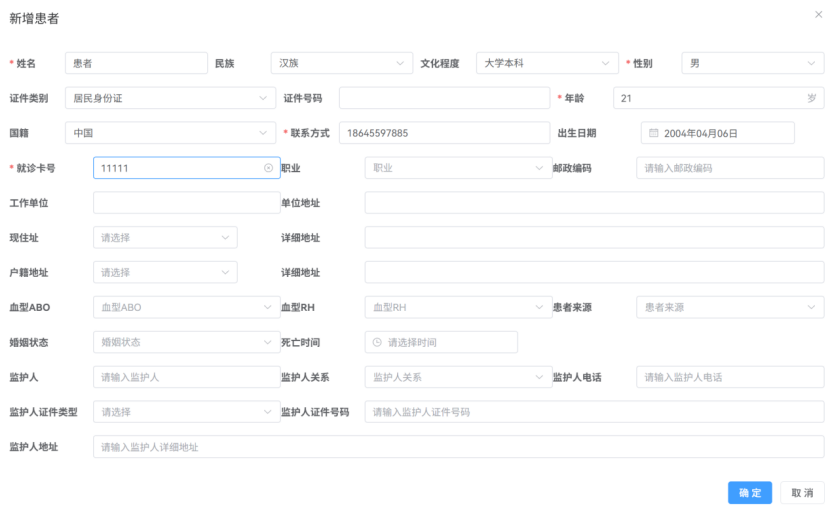Viewport: 830px width, 512px height.
Task: Click the calendar icon in 出生日期 field
Action: 654,133
